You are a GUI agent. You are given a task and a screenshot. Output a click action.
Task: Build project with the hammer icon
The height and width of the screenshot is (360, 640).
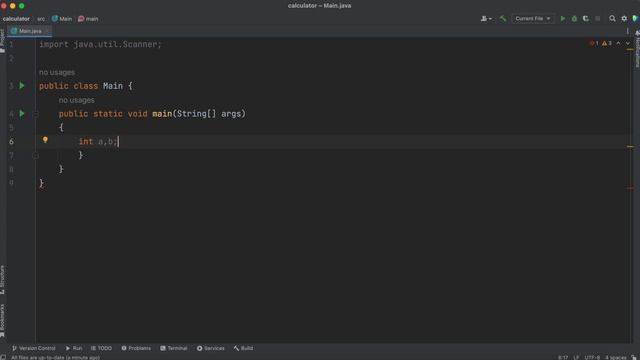[x=503, y=18]
